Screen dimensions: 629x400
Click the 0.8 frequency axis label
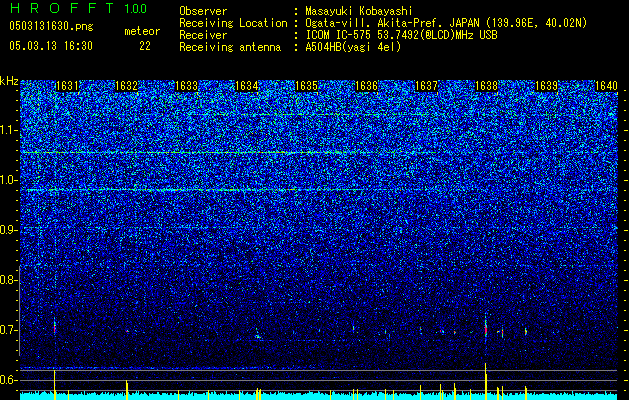pos(8,280)
